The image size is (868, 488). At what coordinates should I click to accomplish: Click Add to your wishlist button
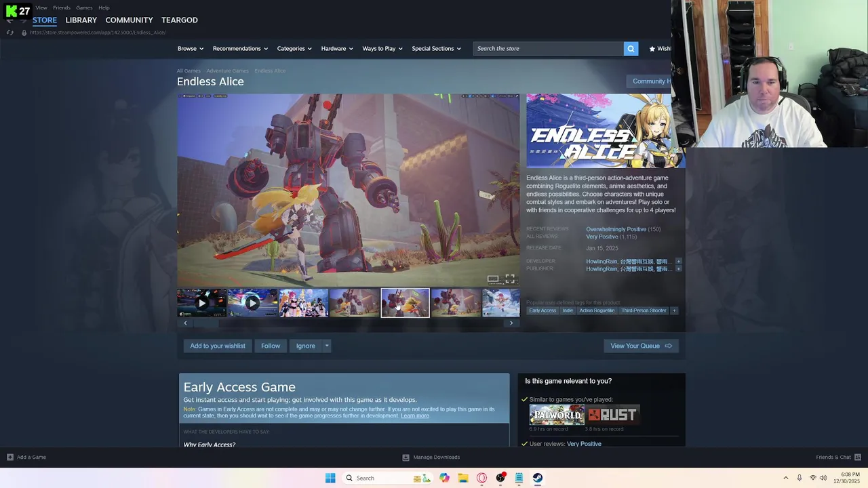tap(218, 346)
